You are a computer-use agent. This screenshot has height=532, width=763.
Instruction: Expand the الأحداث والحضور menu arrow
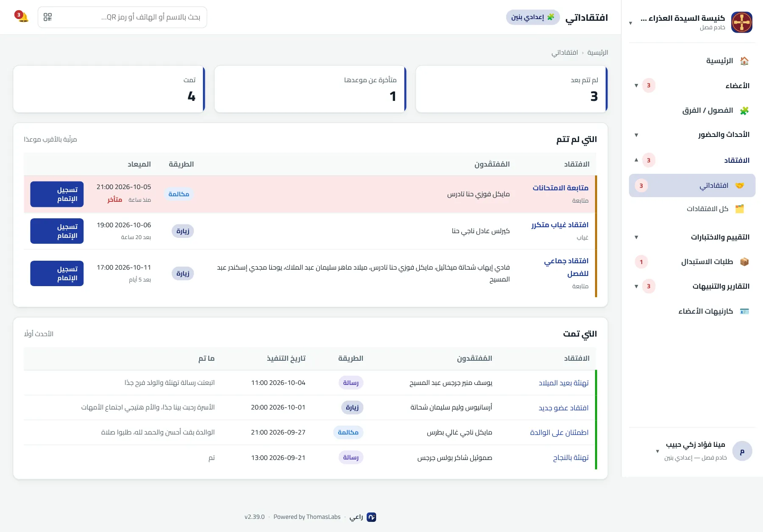tap(636, 135)
